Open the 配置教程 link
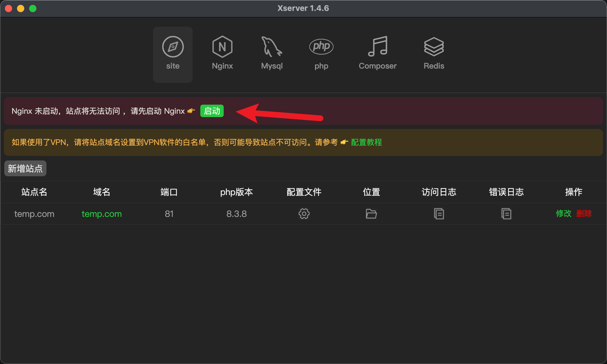This screenshot has height=364, width=607. coord(366,142)
